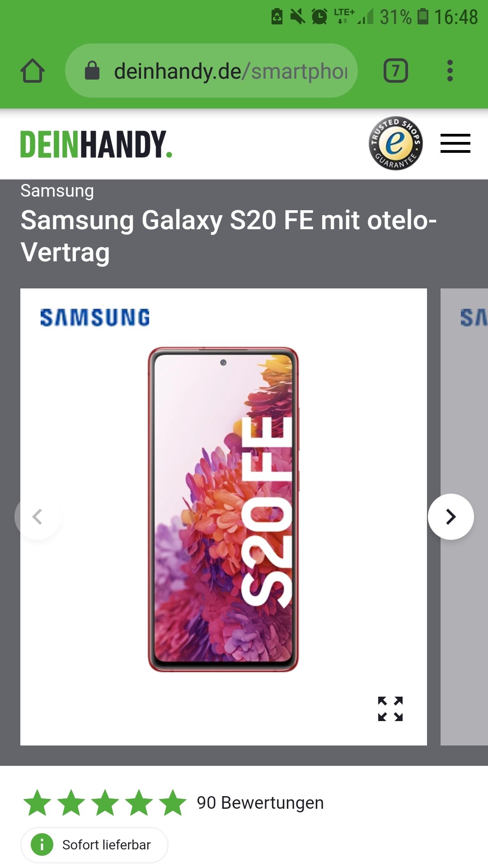Tap the Sofort lieferbar availability badge
This screenshot has height=868, width=488.
coord(94,845)
